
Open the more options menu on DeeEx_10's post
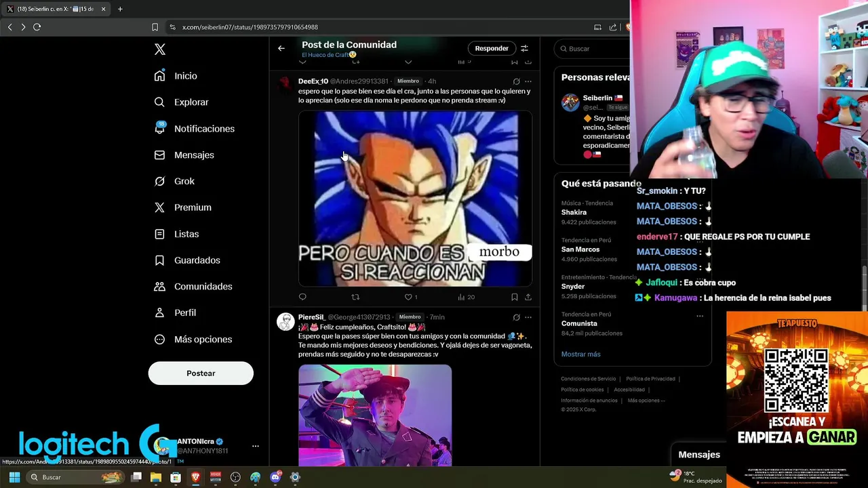click(528, 81)
